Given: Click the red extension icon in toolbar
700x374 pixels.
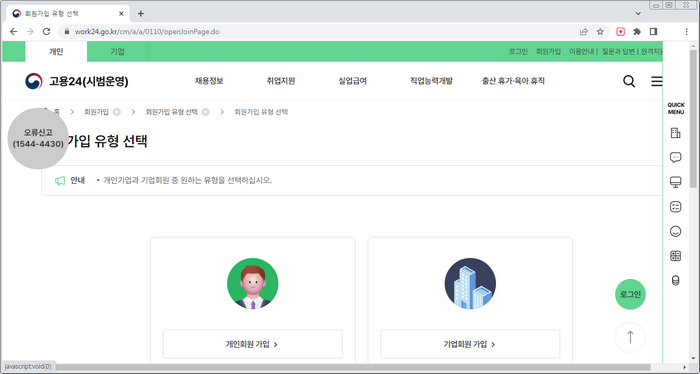Looking at the screenshot, I should click(x=621, y=32).
